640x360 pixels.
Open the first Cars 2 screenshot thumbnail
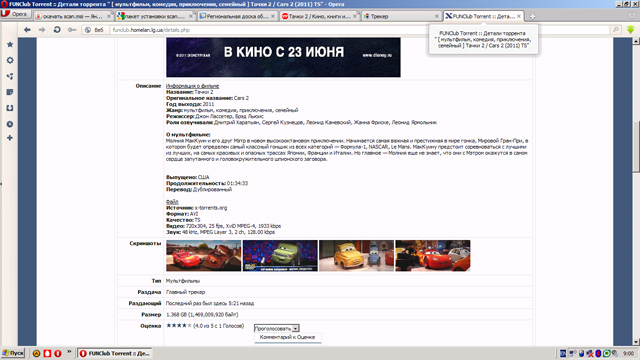click(x=203, y=256)
